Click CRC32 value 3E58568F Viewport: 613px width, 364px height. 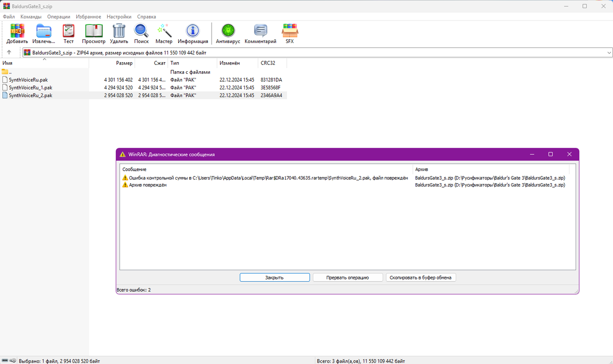point(271,88)
